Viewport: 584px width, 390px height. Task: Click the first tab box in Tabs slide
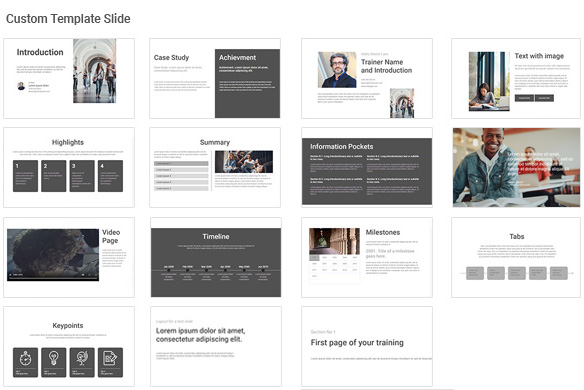coord(475,273)
